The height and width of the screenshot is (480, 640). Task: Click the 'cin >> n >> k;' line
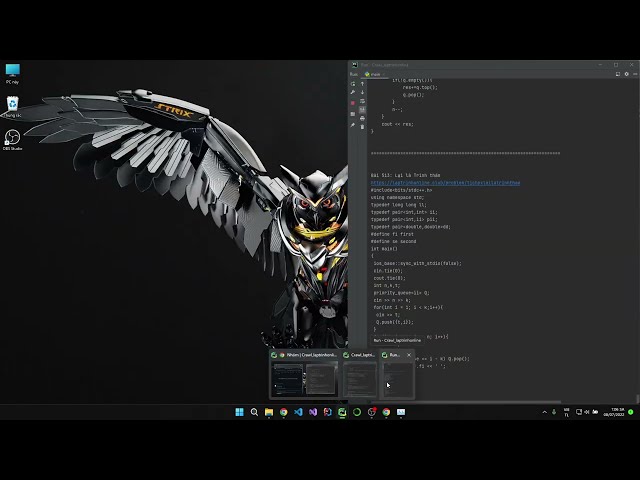[x=392, y=300]
